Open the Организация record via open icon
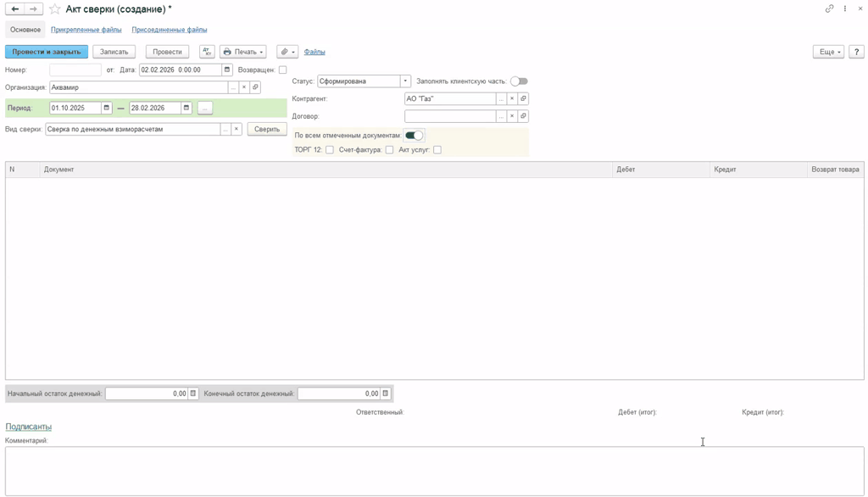This screenshot has height=497, width=868. tap(255, 87)
